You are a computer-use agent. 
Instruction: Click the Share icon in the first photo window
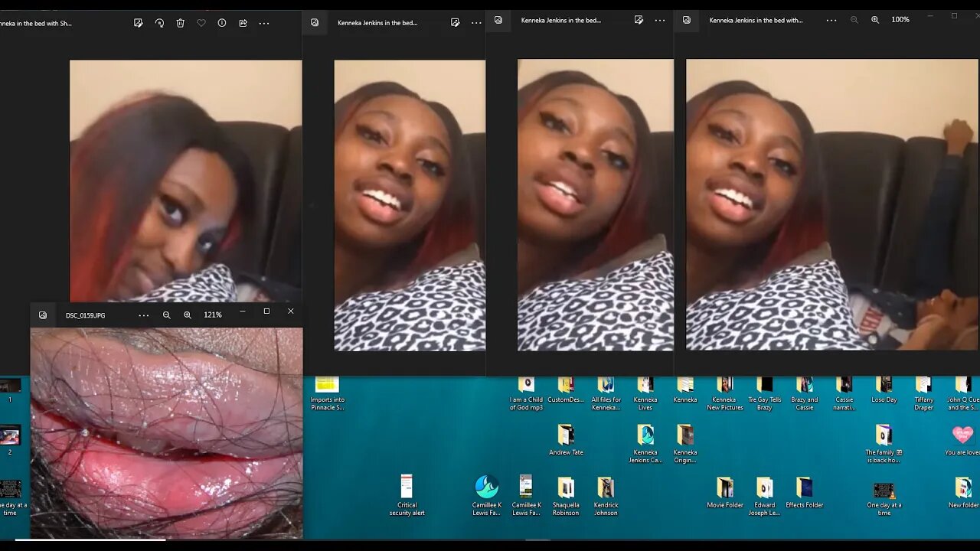(243, 23)
